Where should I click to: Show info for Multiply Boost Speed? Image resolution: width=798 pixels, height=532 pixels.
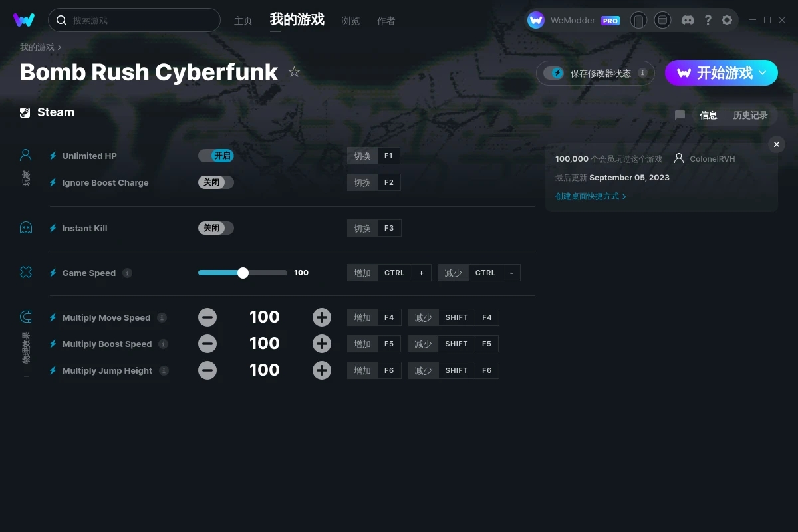(163, 344)
